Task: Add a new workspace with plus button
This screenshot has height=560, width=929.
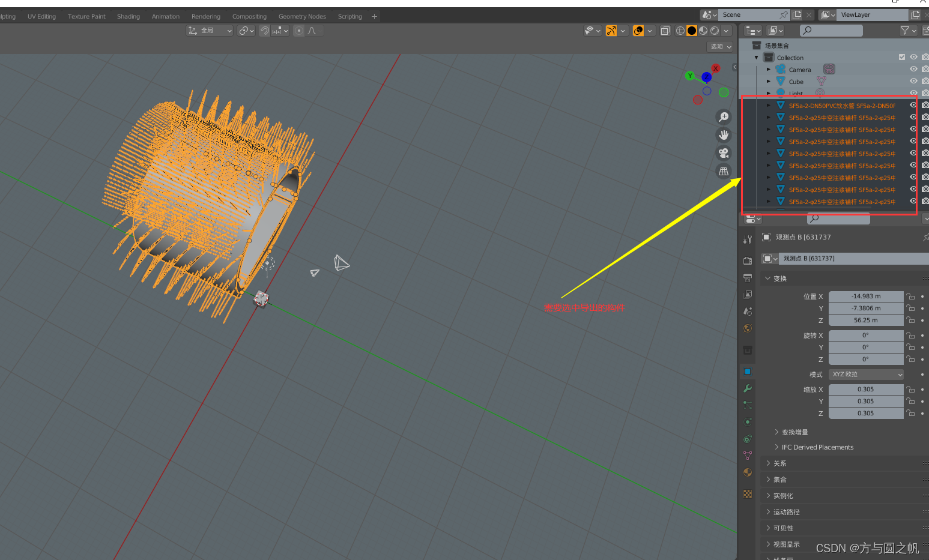Action: pos(374,17)
